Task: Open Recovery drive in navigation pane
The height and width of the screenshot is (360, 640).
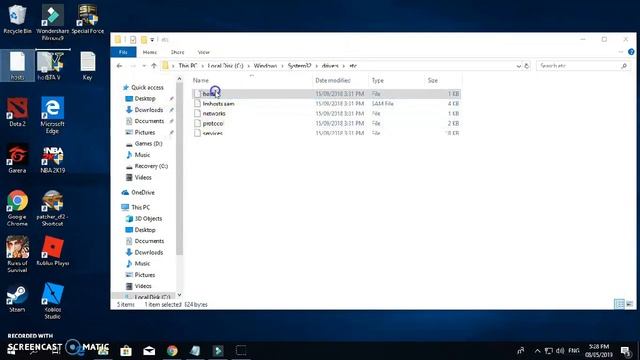Action: point(151,166)
